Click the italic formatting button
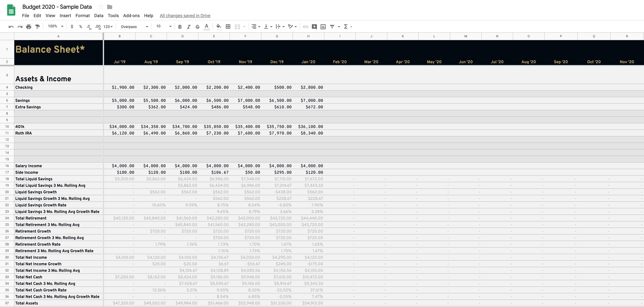The image size is (644, 307). coord(188,27)
